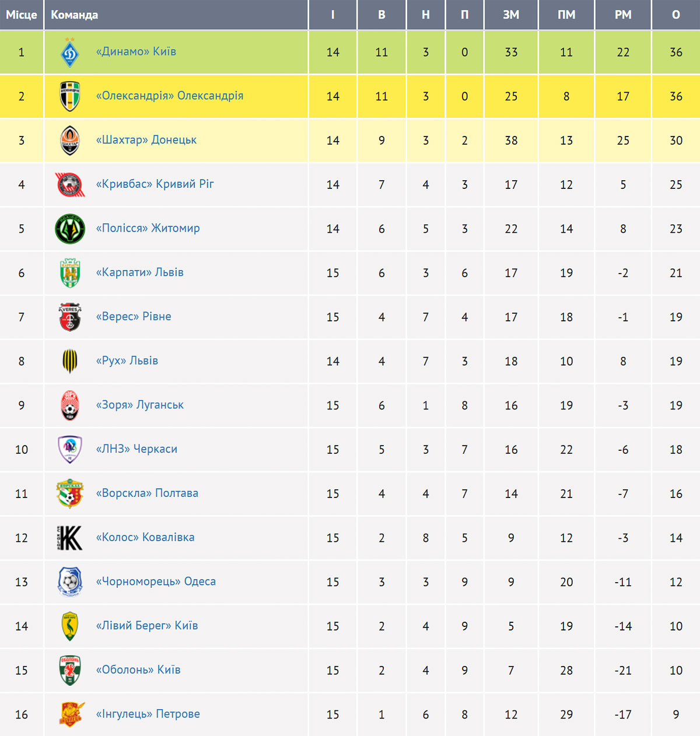Click the Shakhtar Donetsk club crest
Viewport: 700px width, 736px height.
pyautogui.click(x=70, y=141)
